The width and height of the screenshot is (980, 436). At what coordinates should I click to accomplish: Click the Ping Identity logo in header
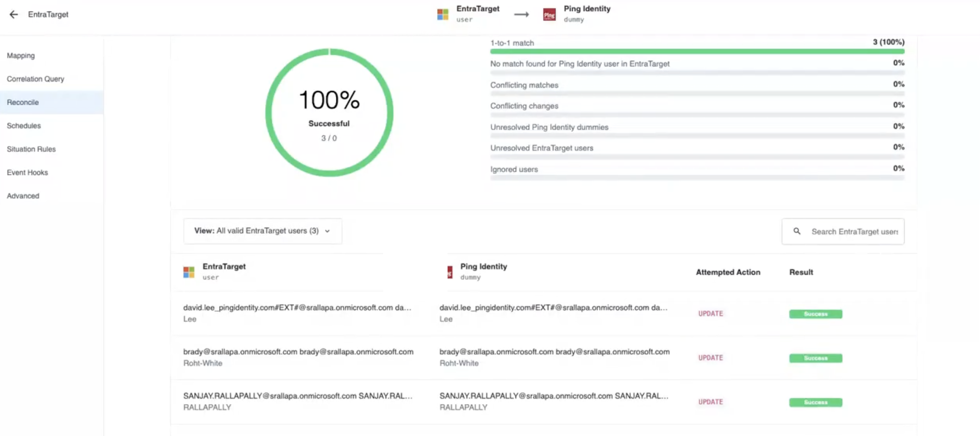point(549,14)
